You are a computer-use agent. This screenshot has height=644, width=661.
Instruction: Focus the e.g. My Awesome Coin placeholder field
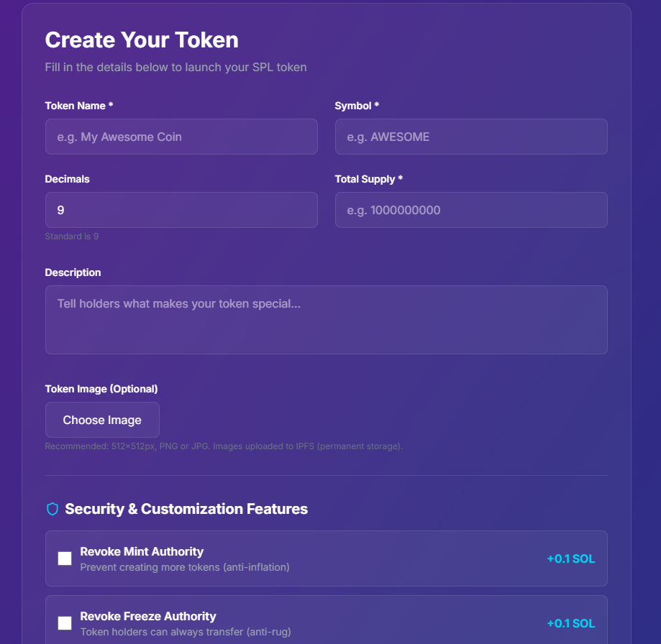[181, 137]
